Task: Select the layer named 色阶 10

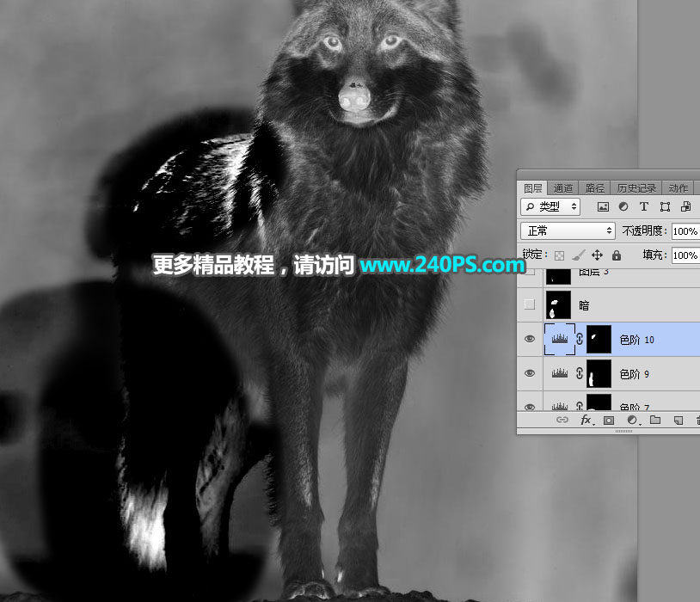Action: pyautogui.click(x=636, y=340)
